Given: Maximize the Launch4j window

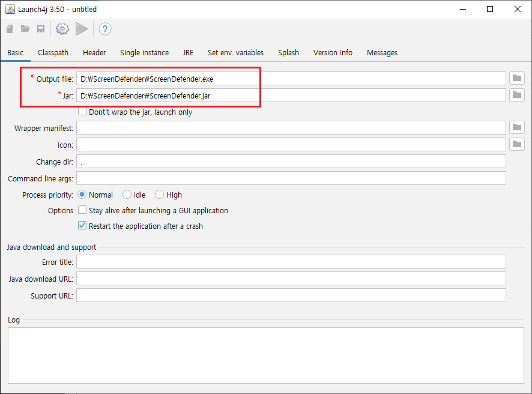Looking at the screenshot, I should 490,9.
